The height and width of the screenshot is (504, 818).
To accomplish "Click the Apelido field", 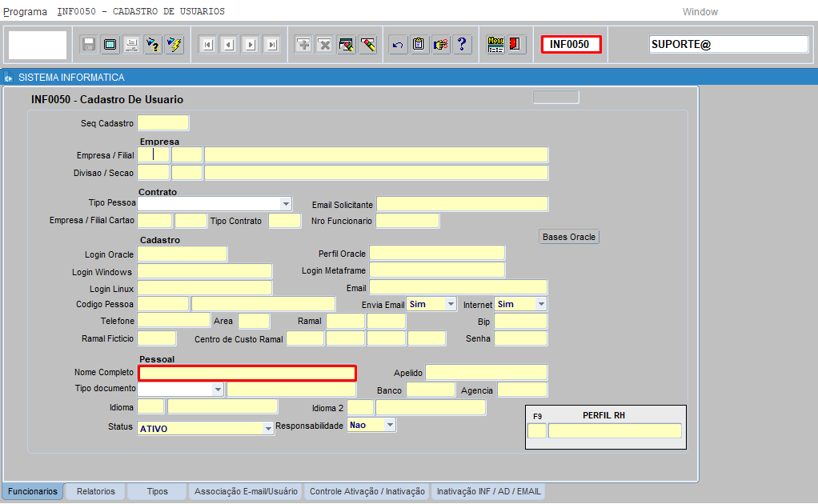I will [x=486, y=372].
